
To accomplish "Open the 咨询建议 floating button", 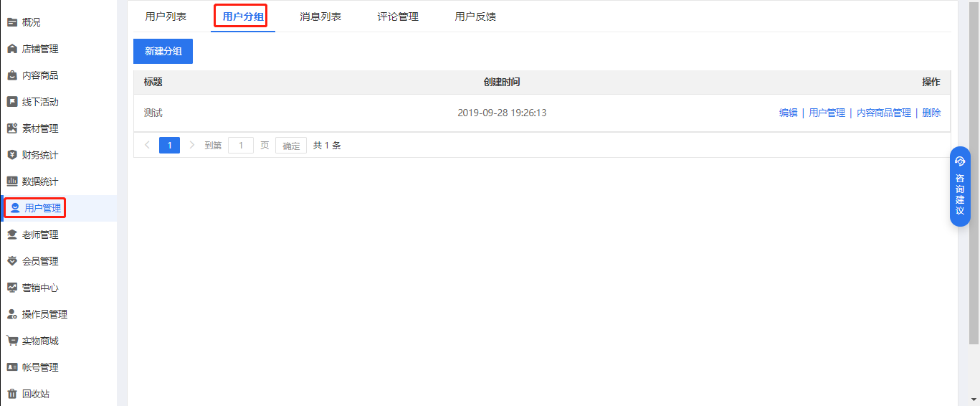I will [960, 187].
